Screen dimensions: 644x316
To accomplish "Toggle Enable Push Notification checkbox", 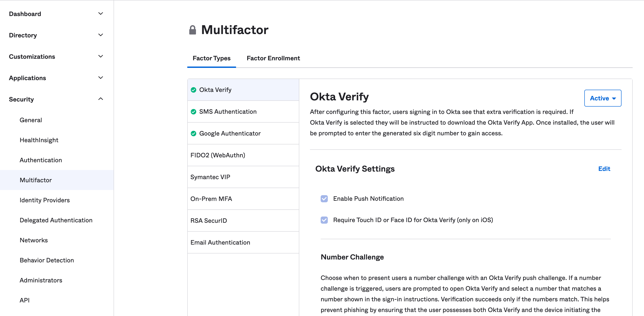I will 324,199.
